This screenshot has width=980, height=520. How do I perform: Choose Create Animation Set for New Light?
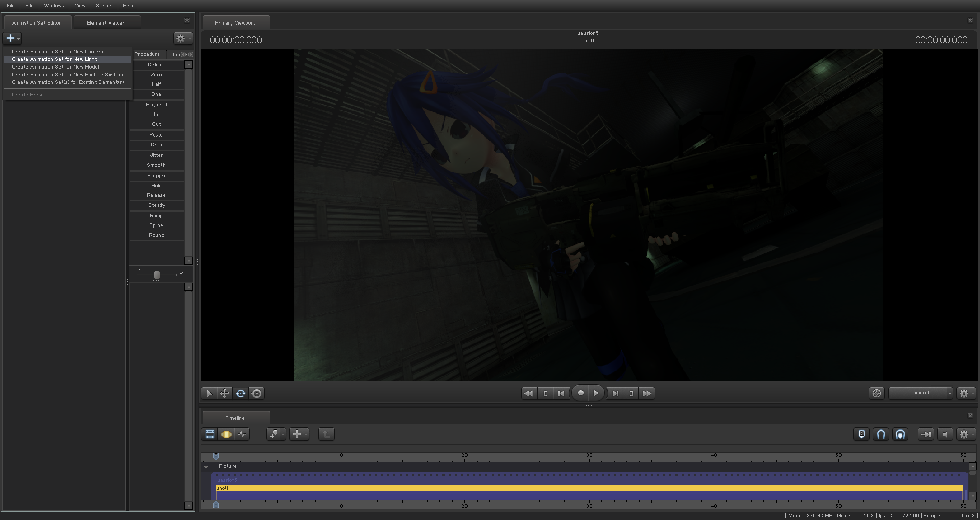click(x=67, y=59)
